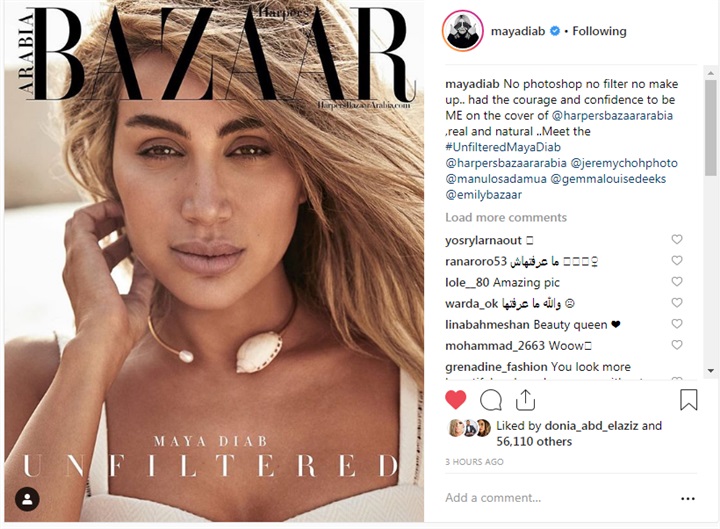Open @jeremychohphoto mention link
This screenshot has height=529, width=720.
(x=624, y=163)
